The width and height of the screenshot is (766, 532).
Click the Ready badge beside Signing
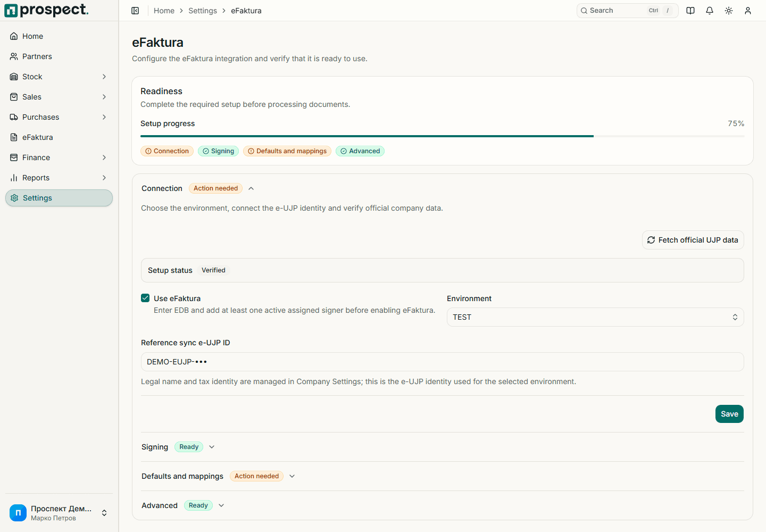pyautogui.click(x=189, y=447)
